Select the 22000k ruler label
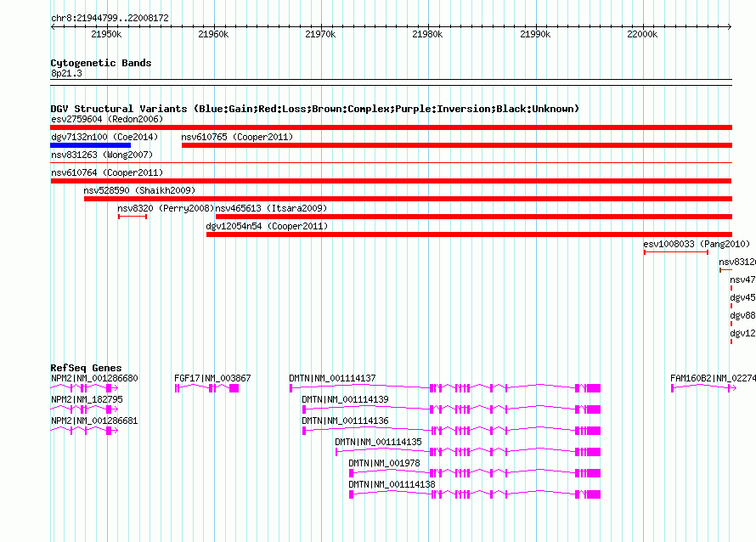756x542 pixels. tap(642, 34)
